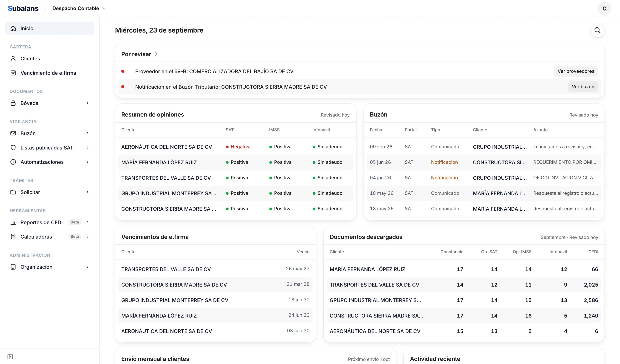Click the Vencimientos de e.firma card title
Image resolution: width=620 pixels, height=364 pixels.
[x=155, y=237]
